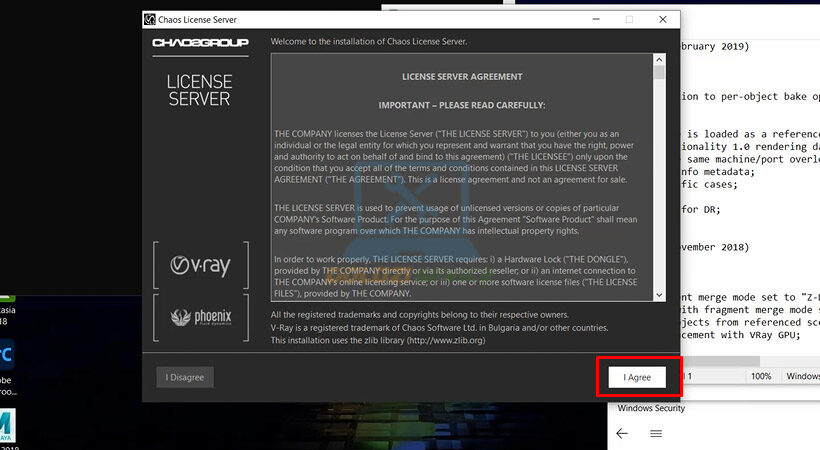Select the Adobe desktop shortcut icon
This screenshot has height=450, width=820.
(x=7, y=355)
